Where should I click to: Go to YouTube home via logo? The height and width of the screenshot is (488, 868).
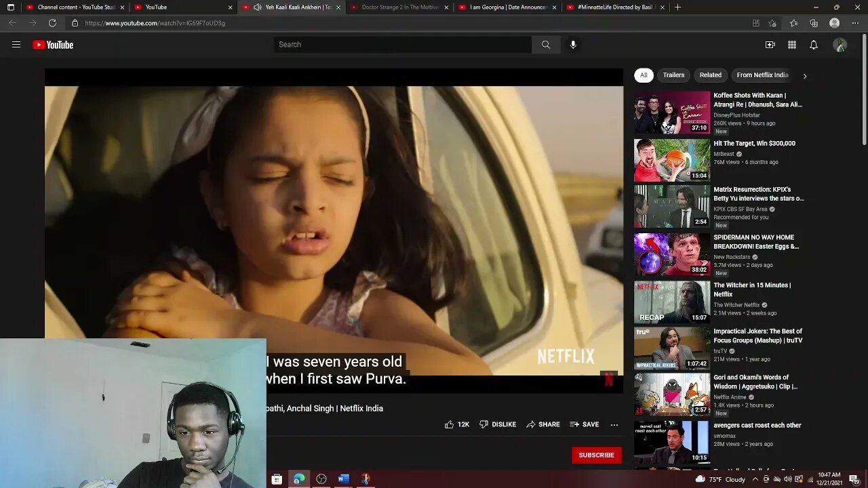(53, 45)
